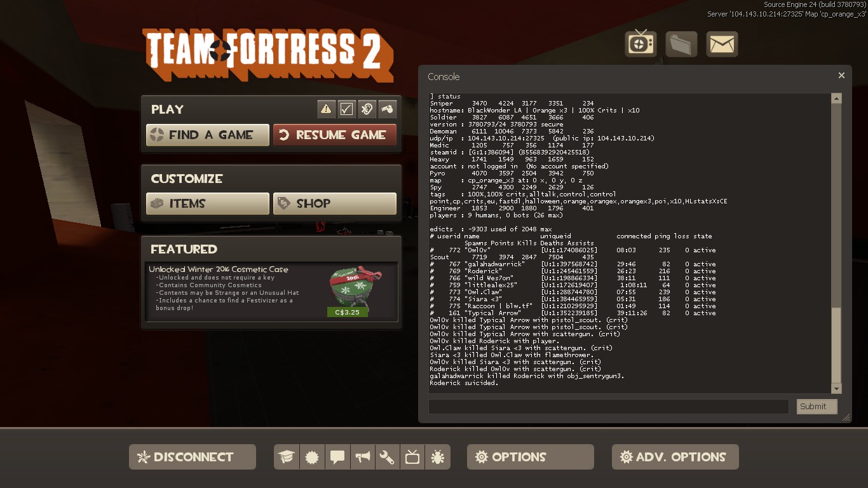Viewport: 868px width, 488px height.
Task: Click the "Raccoon | blw.tf" player row
Action: (573, 306)
